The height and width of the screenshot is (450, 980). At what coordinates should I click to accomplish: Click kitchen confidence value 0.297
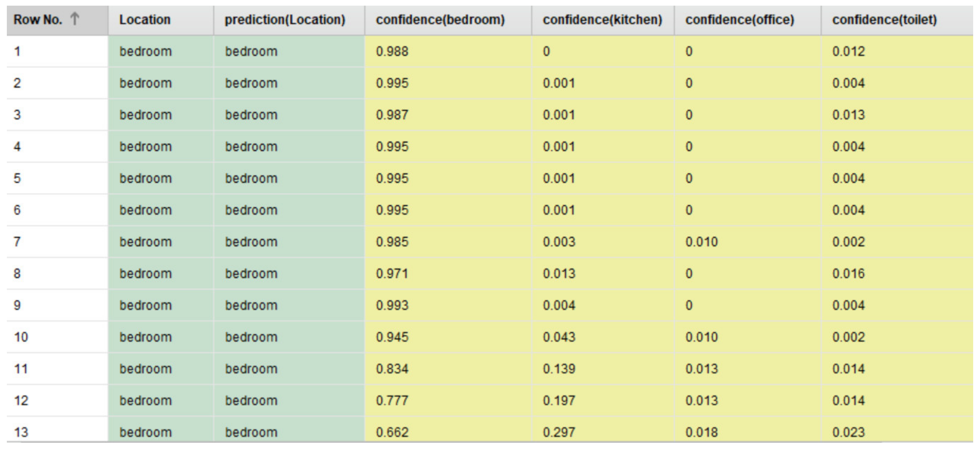point(559,432)
